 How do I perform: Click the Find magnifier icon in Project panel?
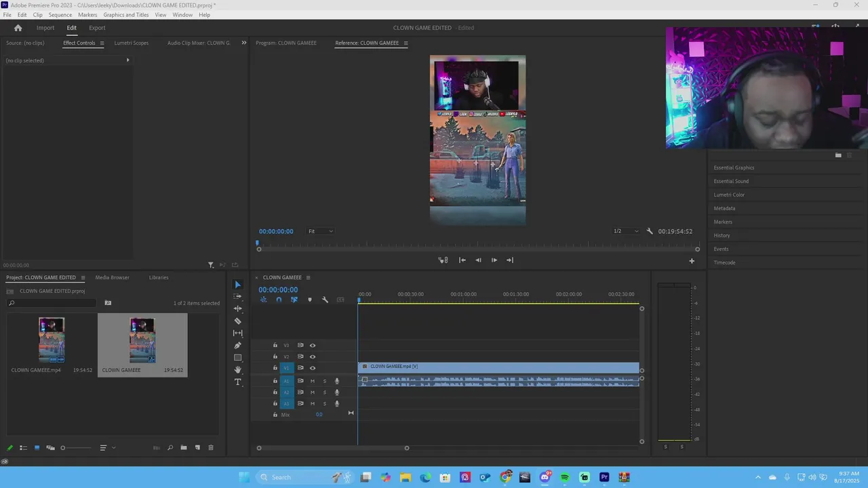coord(170,447)
